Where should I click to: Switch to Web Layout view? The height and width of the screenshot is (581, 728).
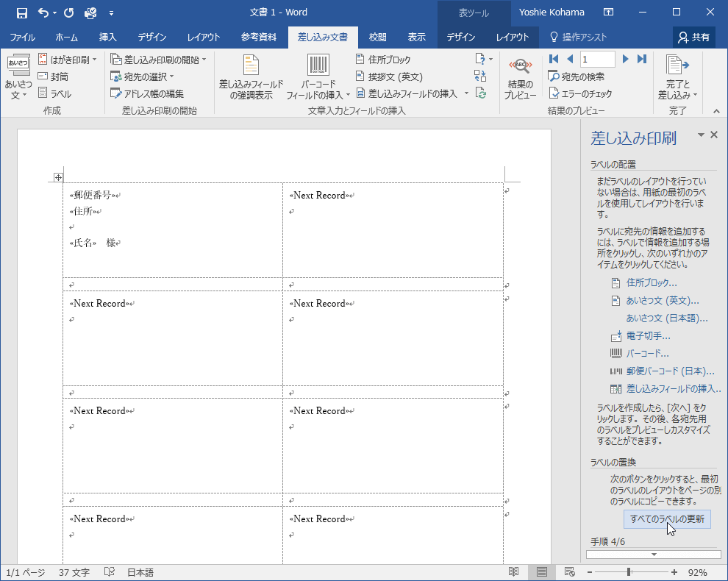(x=570, y=572)
